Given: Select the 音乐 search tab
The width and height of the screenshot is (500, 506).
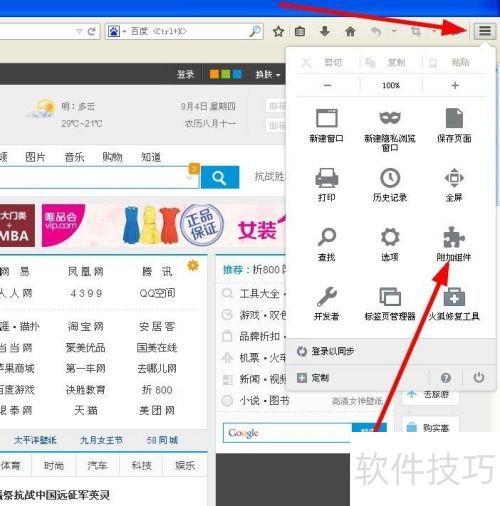Looking at the screenshot, I should click(74, 157).
